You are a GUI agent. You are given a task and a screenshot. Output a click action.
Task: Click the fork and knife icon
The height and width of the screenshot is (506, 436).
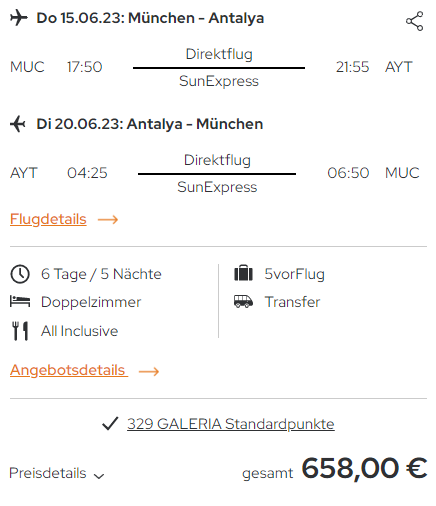click(x=20, y=331)
